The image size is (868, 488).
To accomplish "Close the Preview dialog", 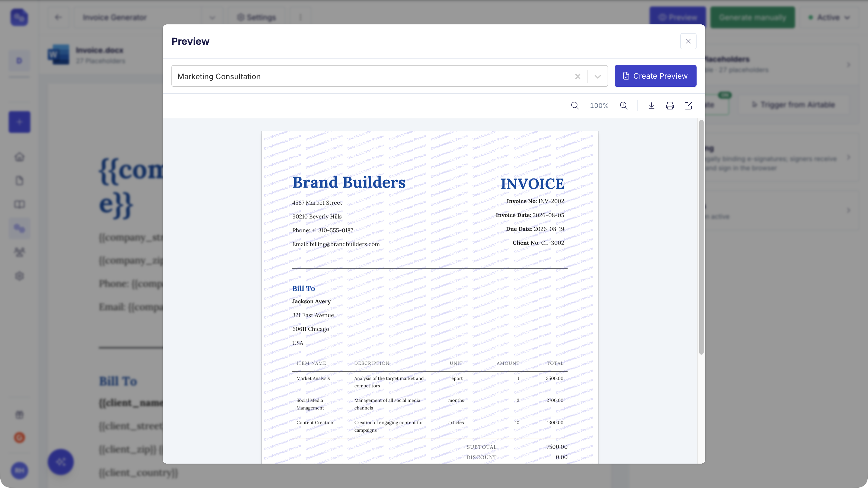I will point(688,41).
